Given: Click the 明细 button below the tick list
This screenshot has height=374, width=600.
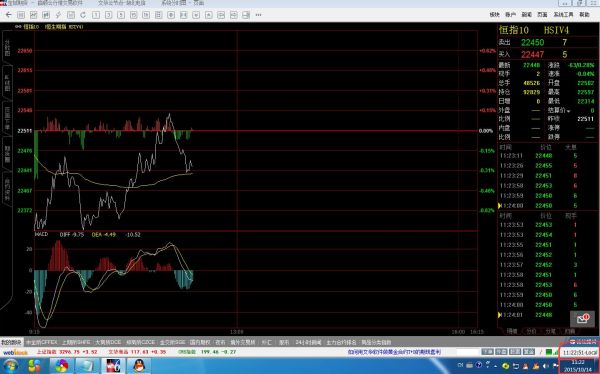Looking at the screenshot, I should pos(512,331).
